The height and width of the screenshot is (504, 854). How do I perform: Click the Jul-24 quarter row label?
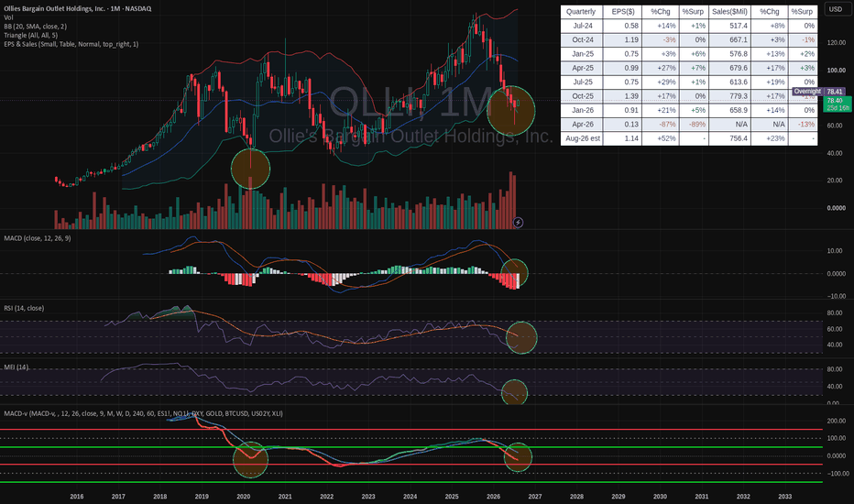click(582, 26)
